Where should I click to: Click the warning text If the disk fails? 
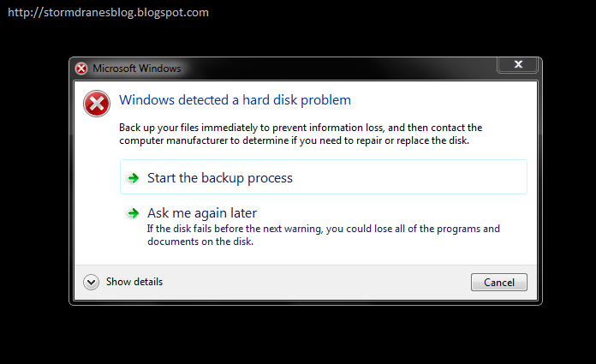point(324,229)
